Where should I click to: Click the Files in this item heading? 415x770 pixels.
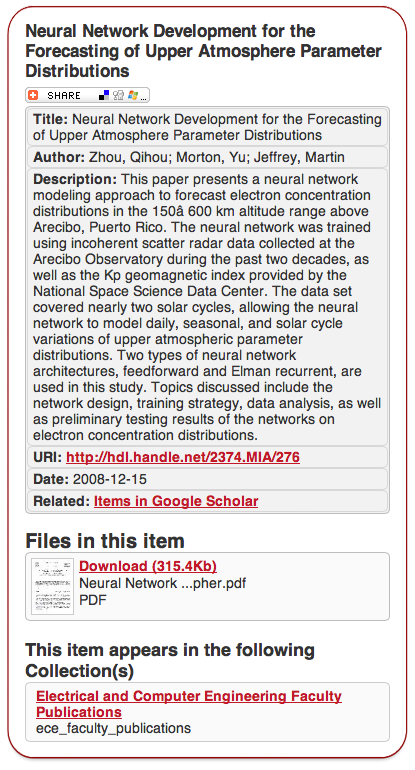105,541
